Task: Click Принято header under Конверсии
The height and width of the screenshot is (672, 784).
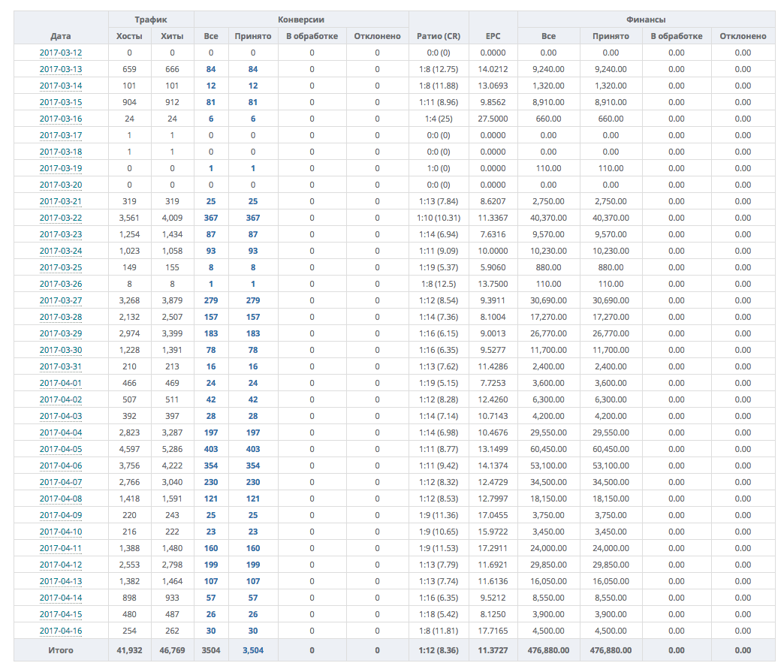Action: click(x=253, y=36)
